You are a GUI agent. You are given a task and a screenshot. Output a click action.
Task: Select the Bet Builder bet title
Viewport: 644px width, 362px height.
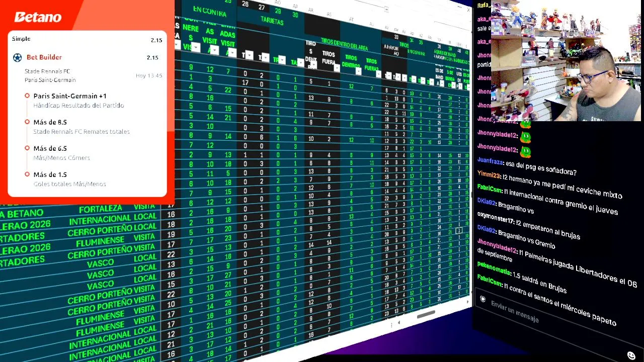click(44, 57)
